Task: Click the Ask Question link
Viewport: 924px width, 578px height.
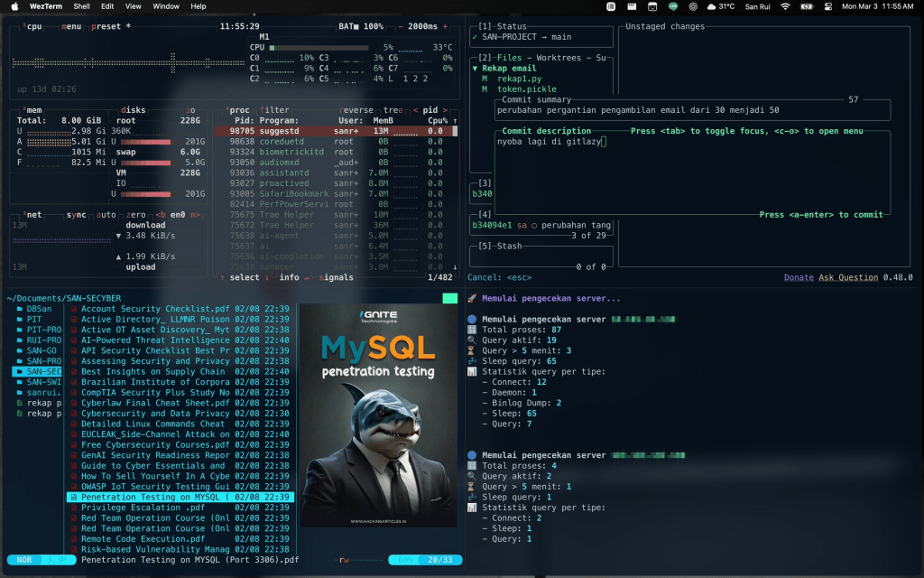Action: 848,277
